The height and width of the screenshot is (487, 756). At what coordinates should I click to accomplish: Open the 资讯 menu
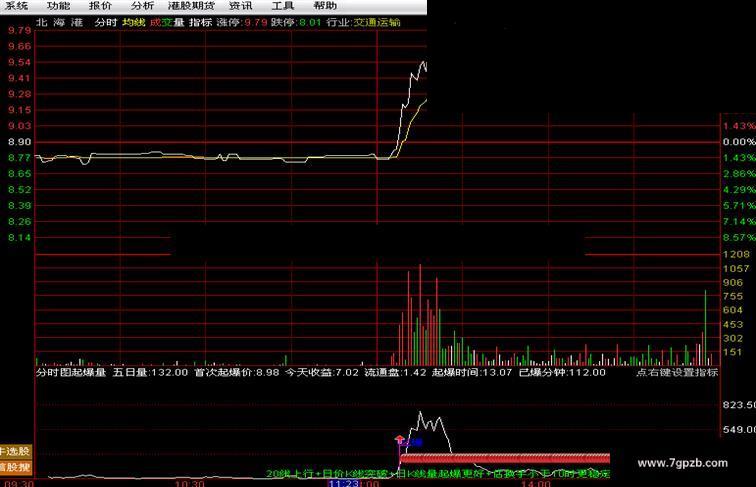(241, 6)
